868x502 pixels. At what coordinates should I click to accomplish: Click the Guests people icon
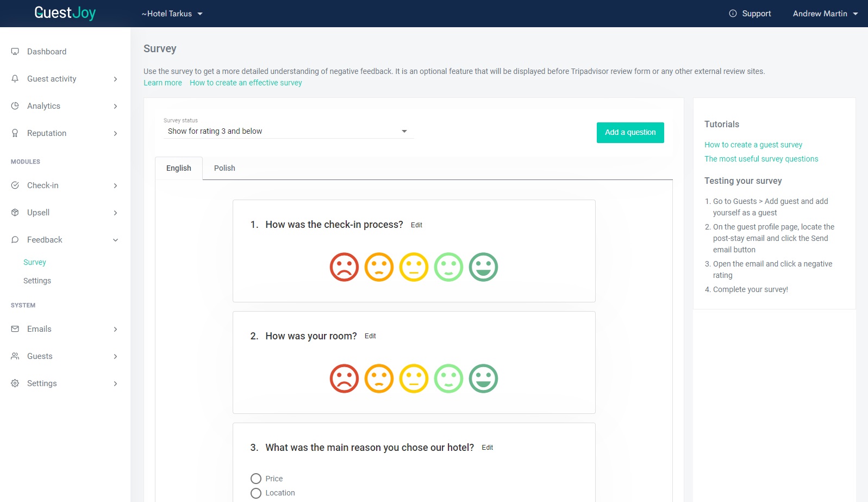[15, 356]
